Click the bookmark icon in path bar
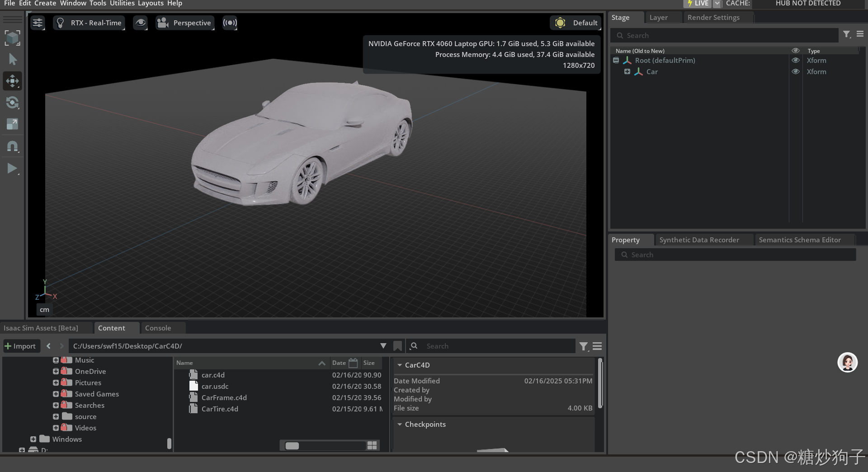This screenshot has width=868, height=472. pos(397,346)
